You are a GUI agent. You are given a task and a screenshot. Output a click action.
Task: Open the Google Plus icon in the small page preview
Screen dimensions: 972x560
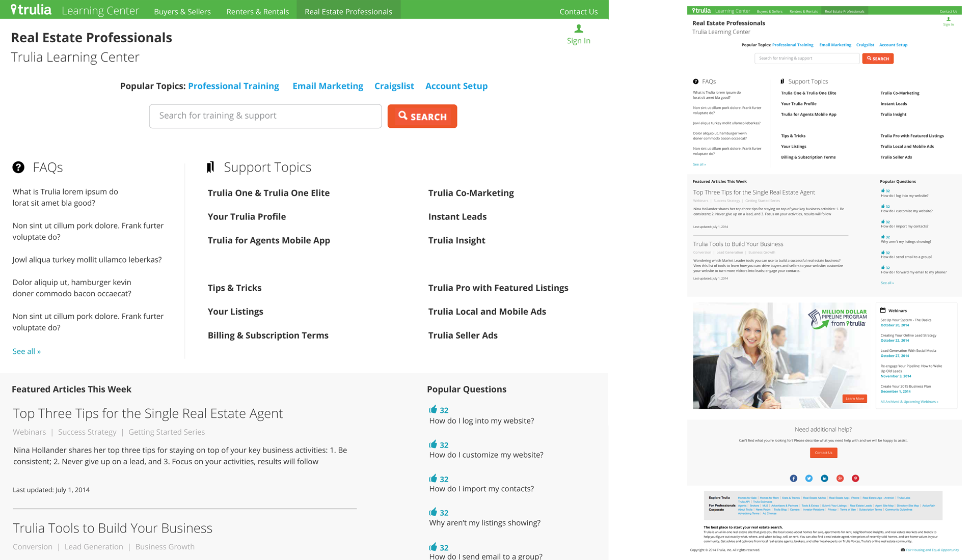pos(840,478)
